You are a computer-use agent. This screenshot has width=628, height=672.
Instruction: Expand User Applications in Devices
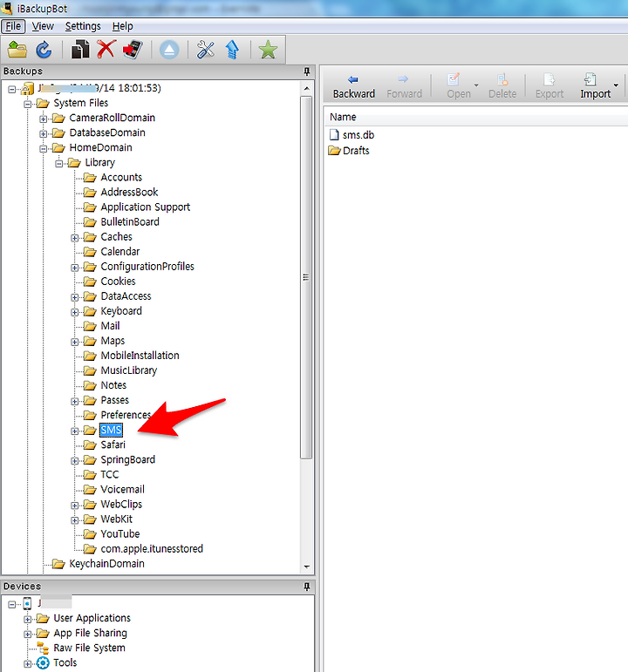27,619
